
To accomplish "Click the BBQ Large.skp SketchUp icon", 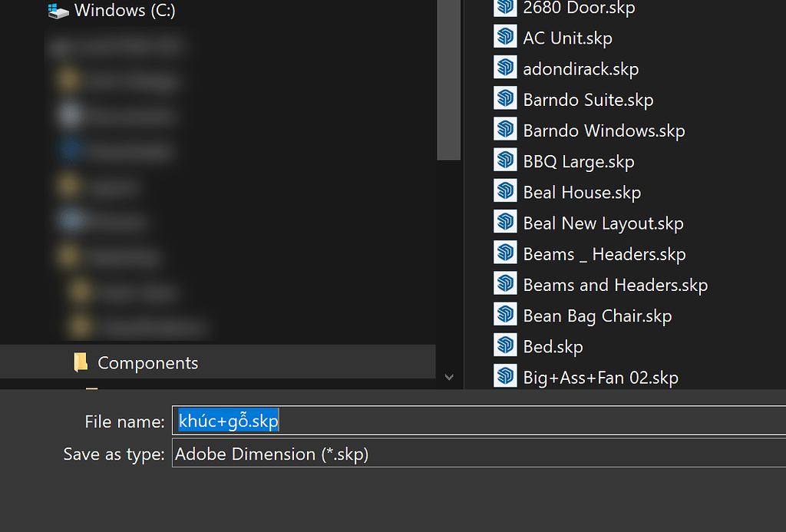I will 505,160.
